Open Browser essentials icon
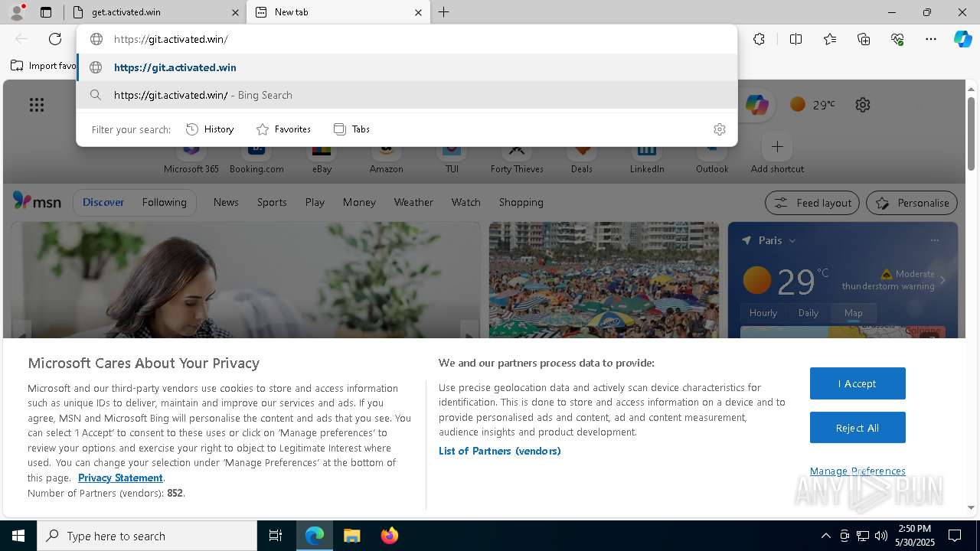The width and height of the screenshot is (980, 551). click(897, 39)
